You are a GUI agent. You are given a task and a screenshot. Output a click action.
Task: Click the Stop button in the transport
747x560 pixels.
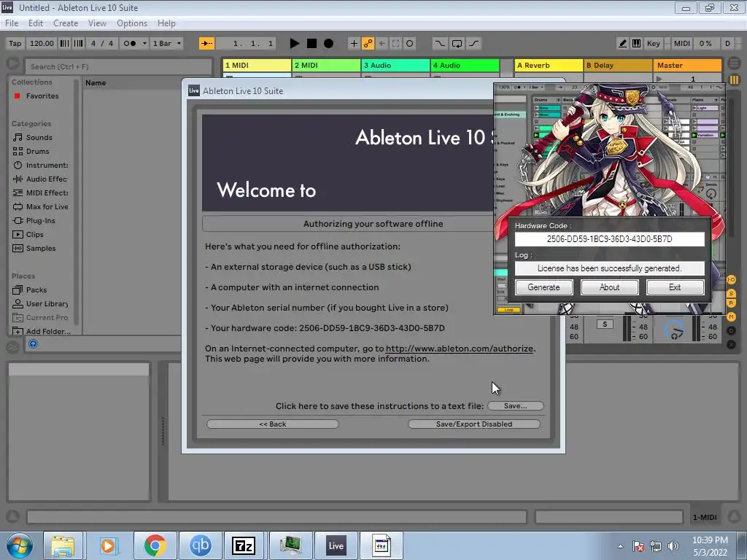point(311,43)
